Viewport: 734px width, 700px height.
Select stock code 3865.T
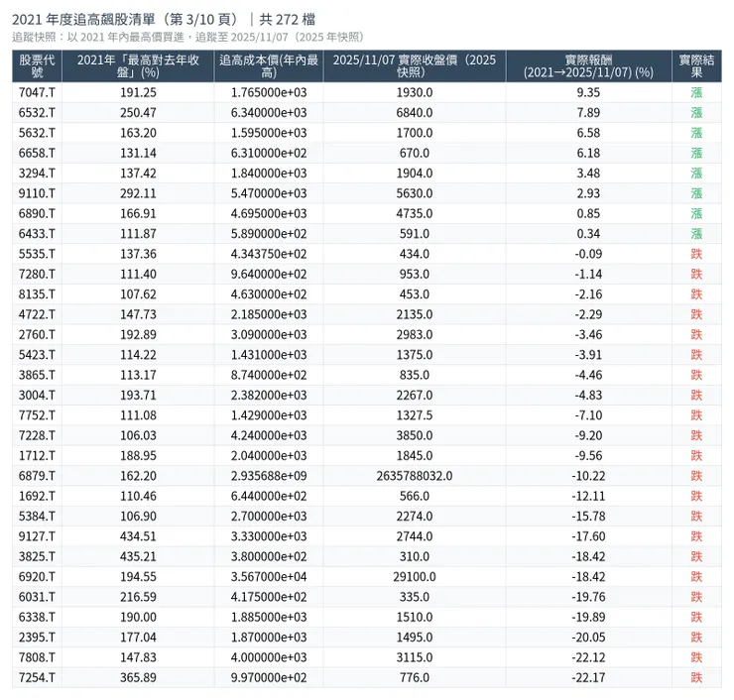(37, 375)
